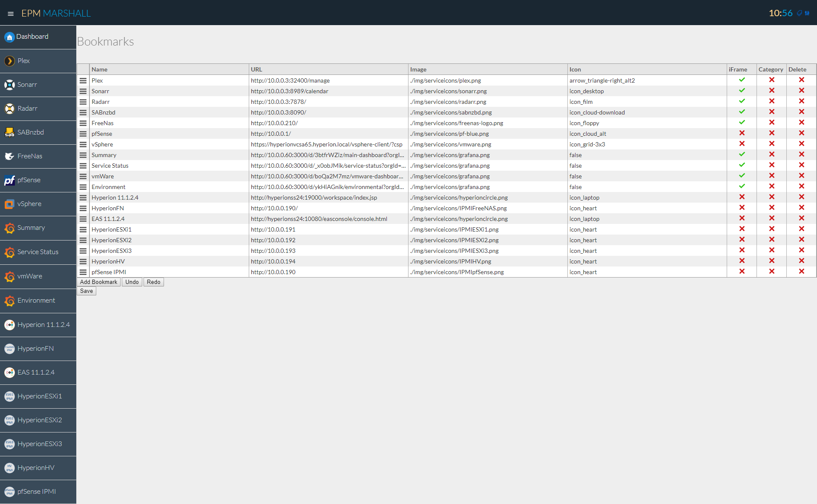This screenshot has width=817, height=504.
Task: Click the drag handle for the Plex row
Action: tap(83, 80)
